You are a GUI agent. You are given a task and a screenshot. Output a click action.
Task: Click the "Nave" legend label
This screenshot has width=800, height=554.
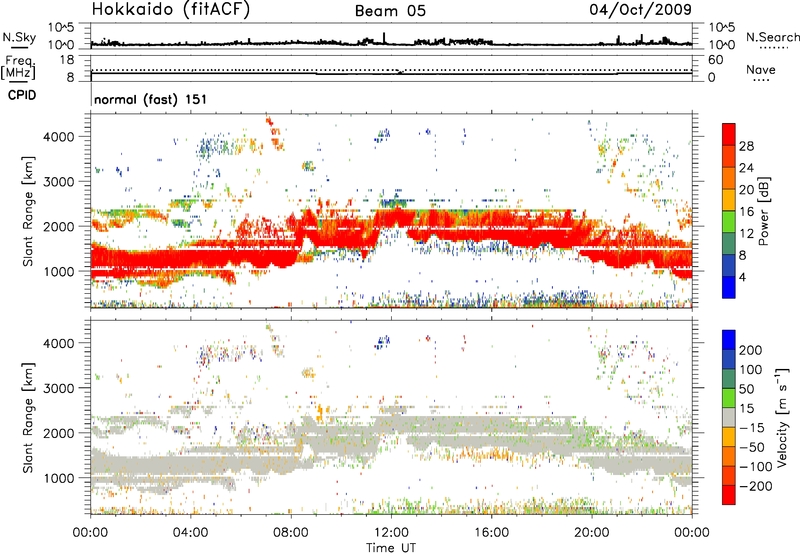click(x=761, y=69)
